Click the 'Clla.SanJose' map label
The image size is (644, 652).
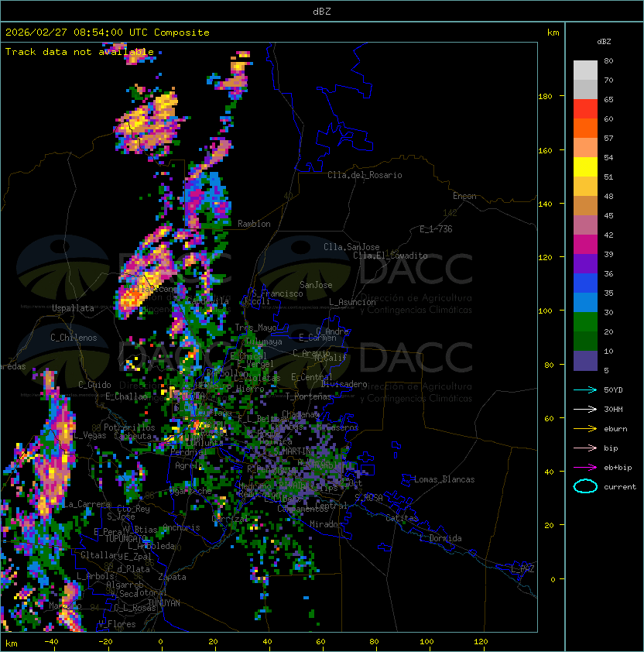(x=351, y=247)
